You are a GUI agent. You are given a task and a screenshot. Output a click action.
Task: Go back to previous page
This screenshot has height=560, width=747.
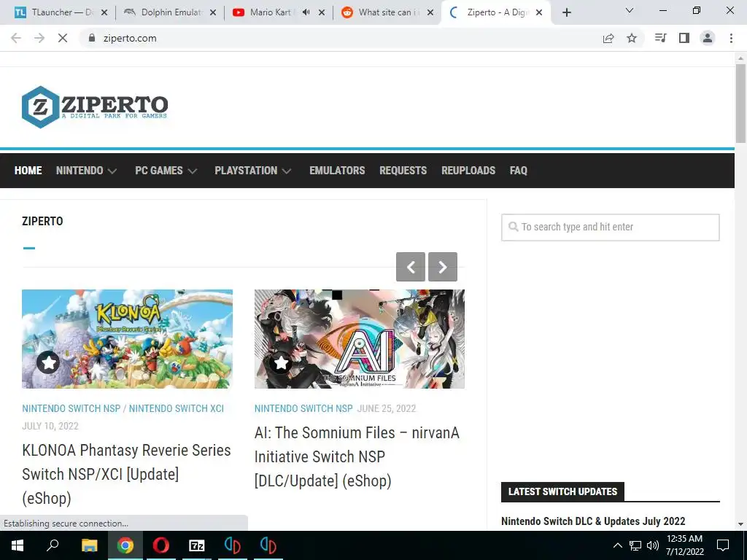16,38
